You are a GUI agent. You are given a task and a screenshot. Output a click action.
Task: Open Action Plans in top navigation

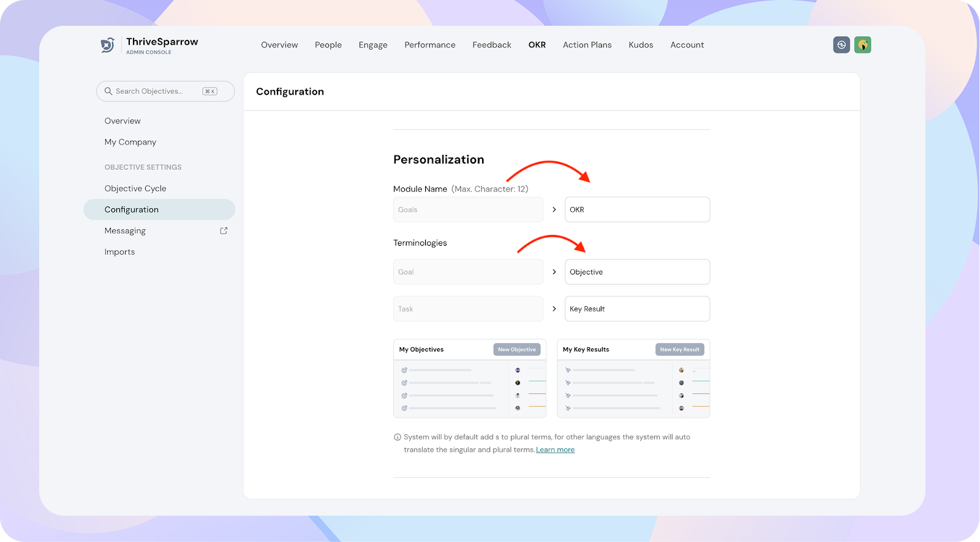(x=587, y=45)
